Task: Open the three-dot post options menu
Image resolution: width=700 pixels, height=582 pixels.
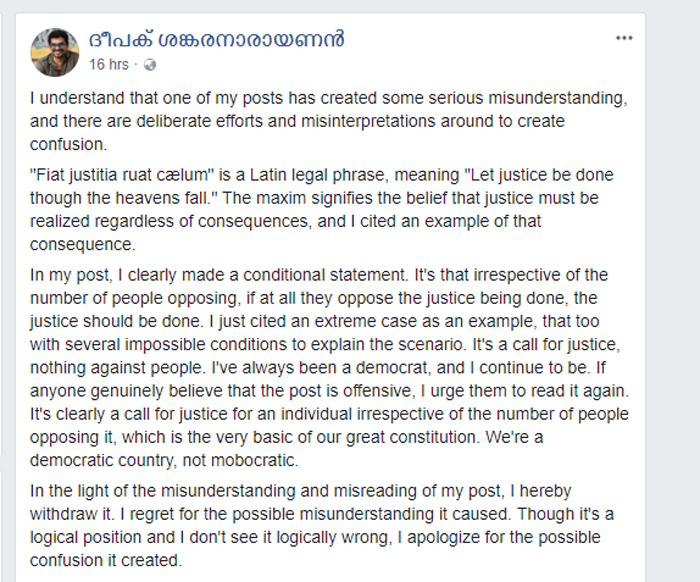Action: click(624, 38)
